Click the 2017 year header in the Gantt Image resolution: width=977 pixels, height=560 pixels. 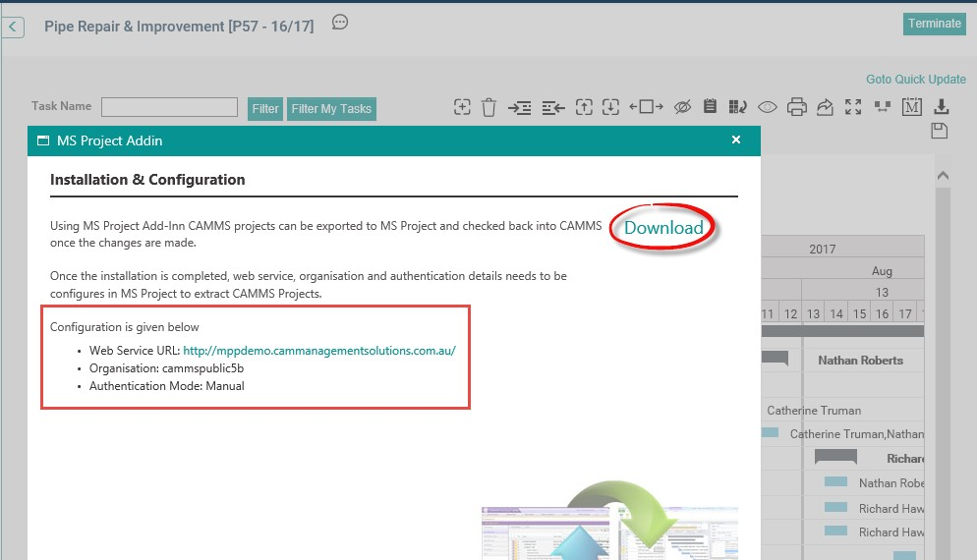[823, 250]
